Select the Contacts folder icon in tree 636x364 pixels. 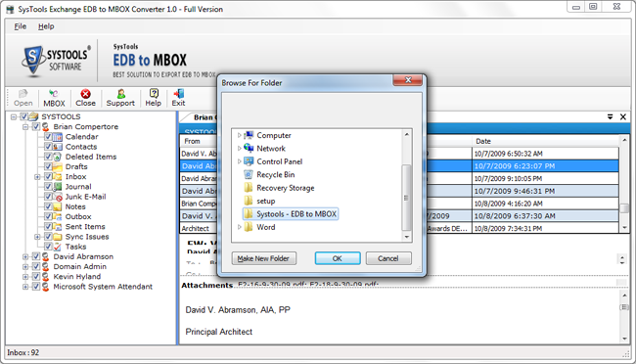point(58,147)
